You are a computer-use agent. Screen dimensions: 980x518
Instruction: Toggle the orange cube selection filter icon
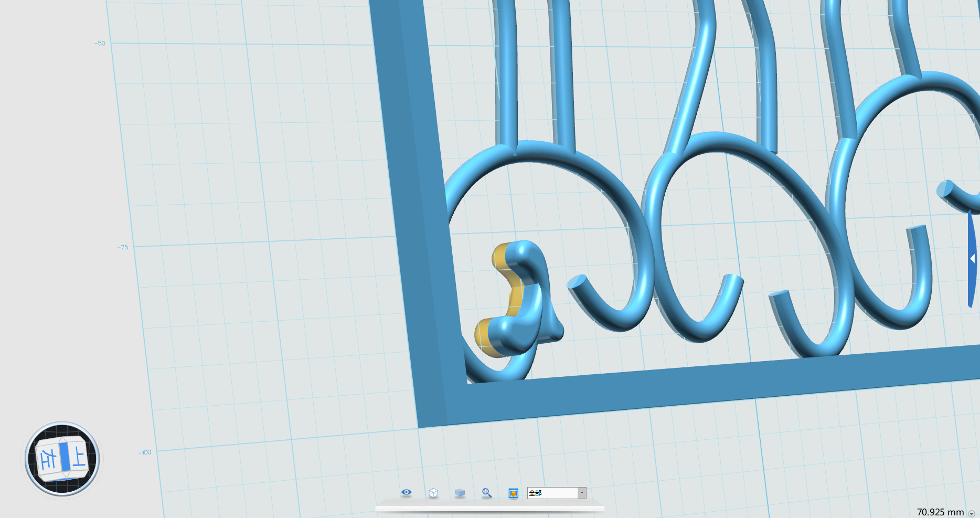click(x=514, y=493)
